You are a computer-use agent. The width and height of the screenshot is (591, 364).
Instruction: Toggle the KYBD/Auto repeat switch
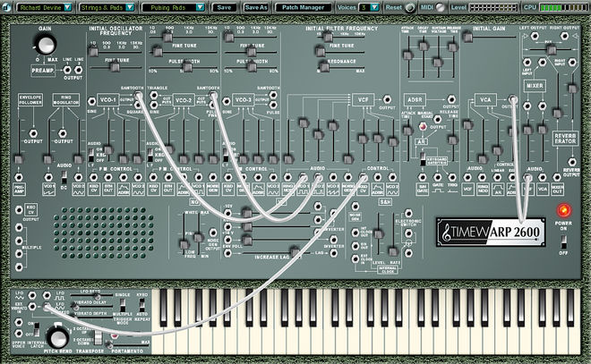(x=141, y=305)
